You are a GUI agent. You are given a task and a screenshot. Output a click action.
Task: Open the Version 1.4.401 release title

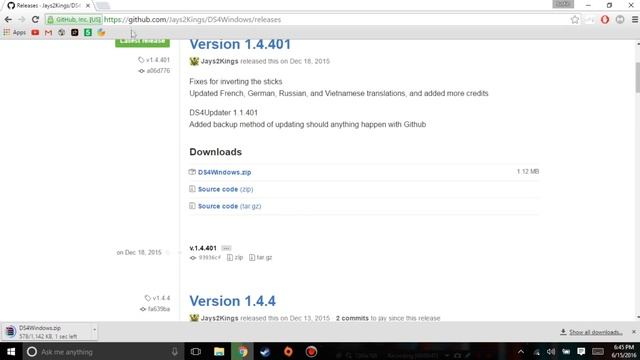point(240,44)
